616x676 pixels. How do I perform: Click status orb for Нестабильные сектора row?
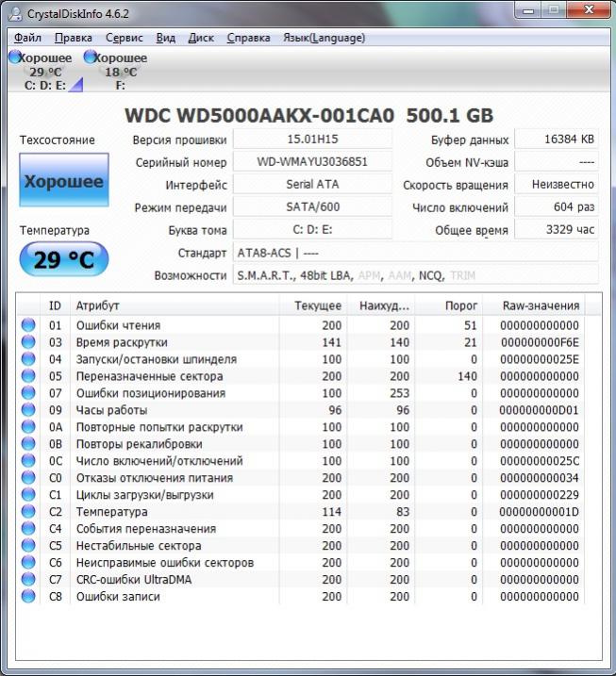tap(28, 545)
